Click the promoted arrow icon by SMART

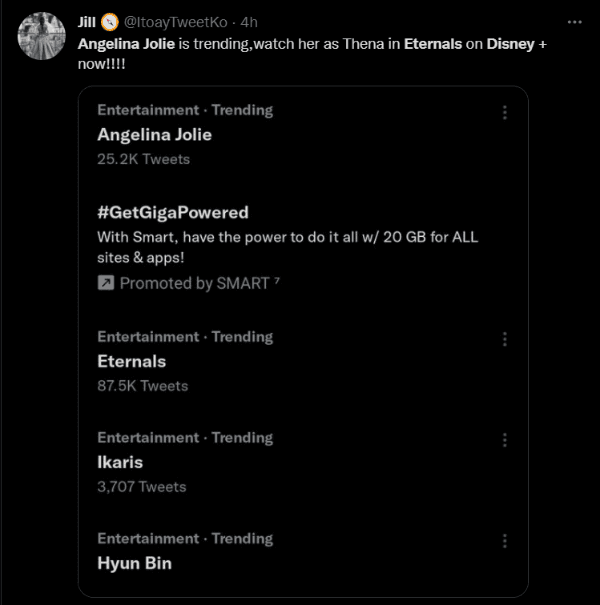106,283
